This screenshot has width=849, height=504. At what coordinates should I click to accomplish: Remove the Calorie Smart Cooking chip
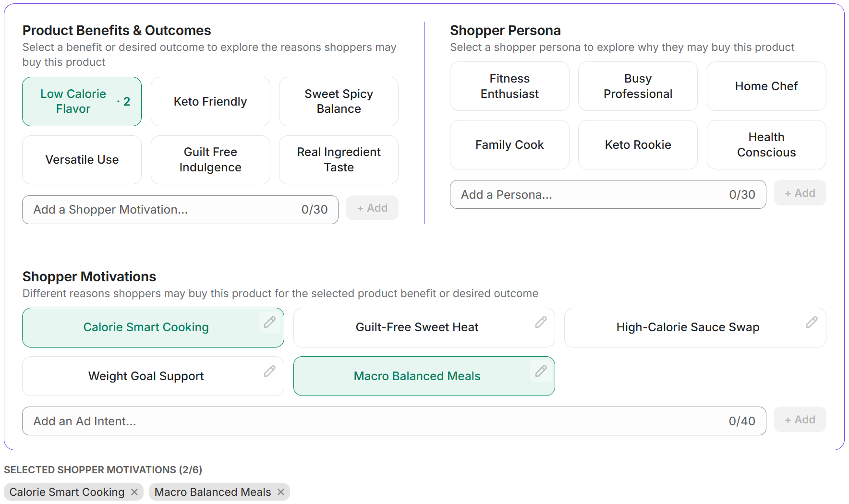coord(134,492)
